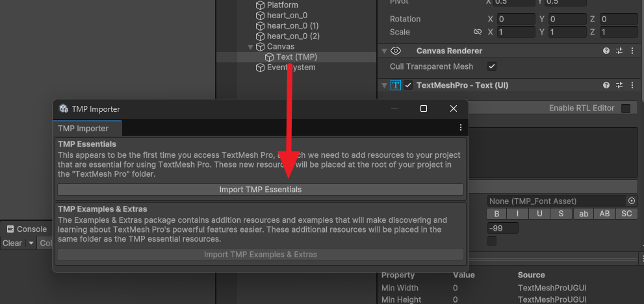Image resolution: width=644 pixels, height=304 pixels.
Task: Click the Console Clear button
Action: (x=12, y=243)
